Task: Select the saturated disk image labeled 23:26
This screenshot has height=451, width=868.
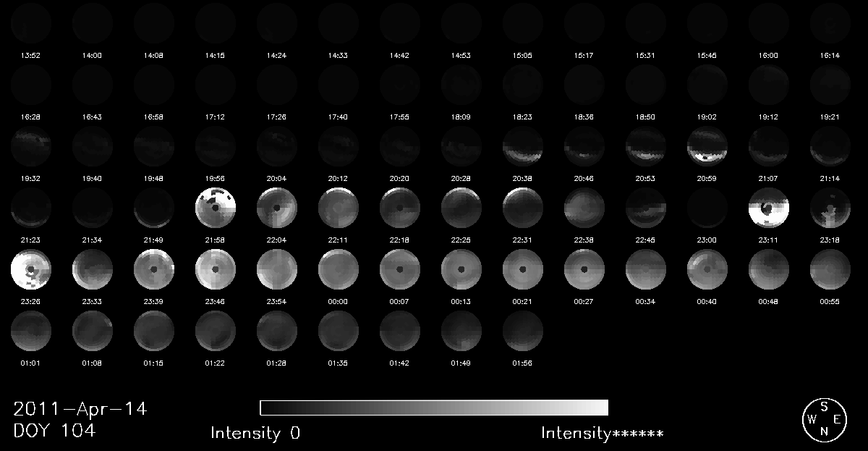Action: 31,269
